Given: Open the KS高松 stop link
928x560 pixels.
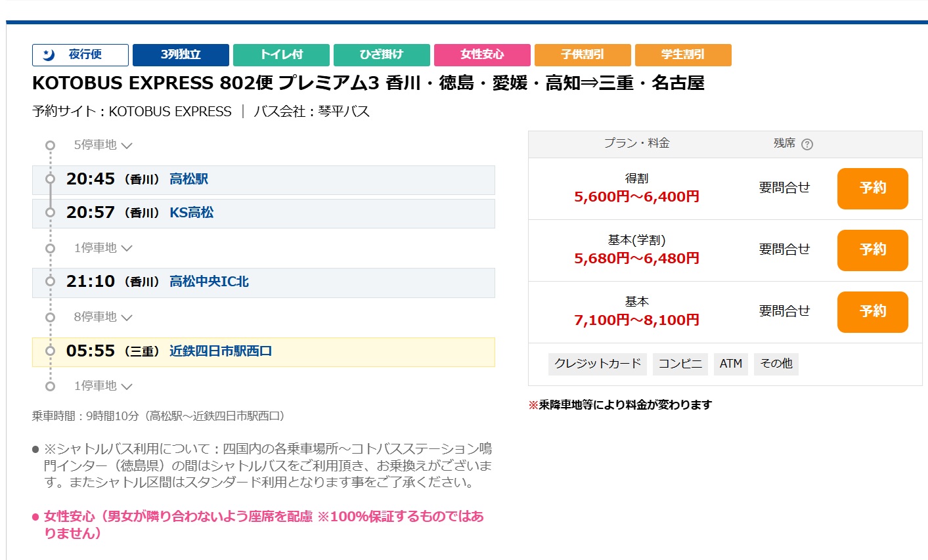Looking at the screenshot, I should (x=191, y=213).
